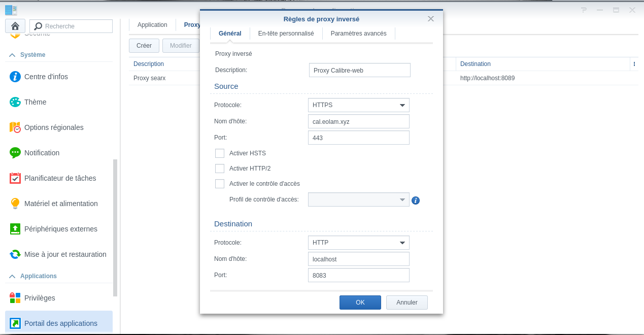The image size is (644, 335).
Task: Open Centre d'infos from sidebar
Action: (x=15, y=77)
